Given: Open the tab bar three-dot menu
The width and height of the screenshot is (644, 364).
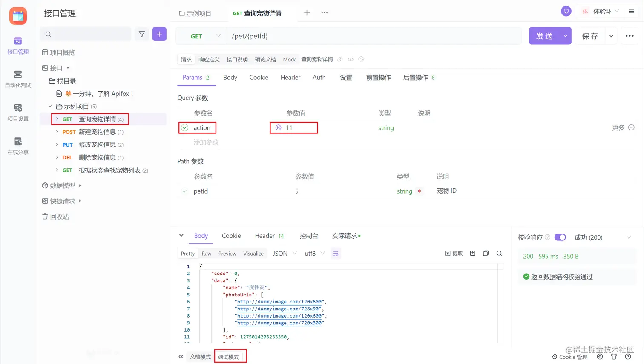Looking at the screenshot, I should click(x=325, y=12).
